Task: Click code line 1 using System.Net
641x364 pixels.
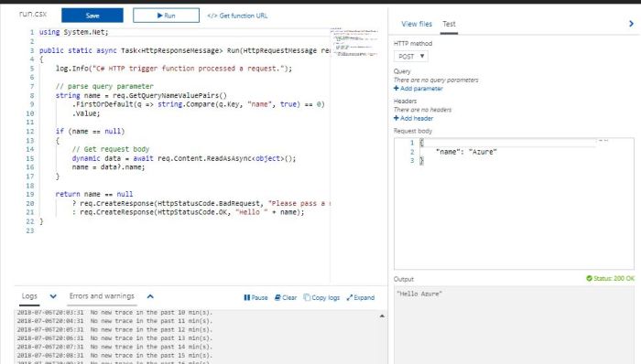Action: pos(74,32)
